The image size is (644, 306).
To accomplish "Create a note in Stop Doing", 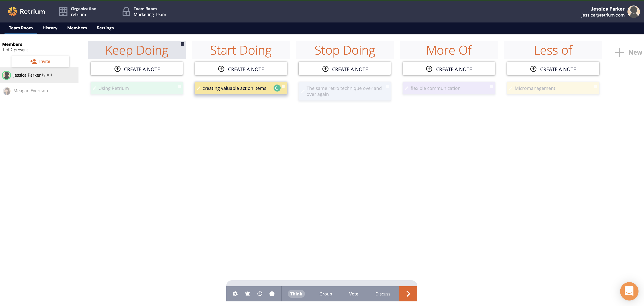I will click(x=344, y=69).
